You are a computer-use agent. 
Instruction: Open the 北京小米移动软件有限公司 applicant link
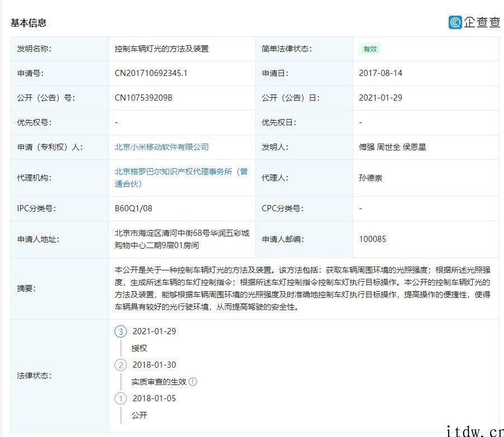coord(161,147)
